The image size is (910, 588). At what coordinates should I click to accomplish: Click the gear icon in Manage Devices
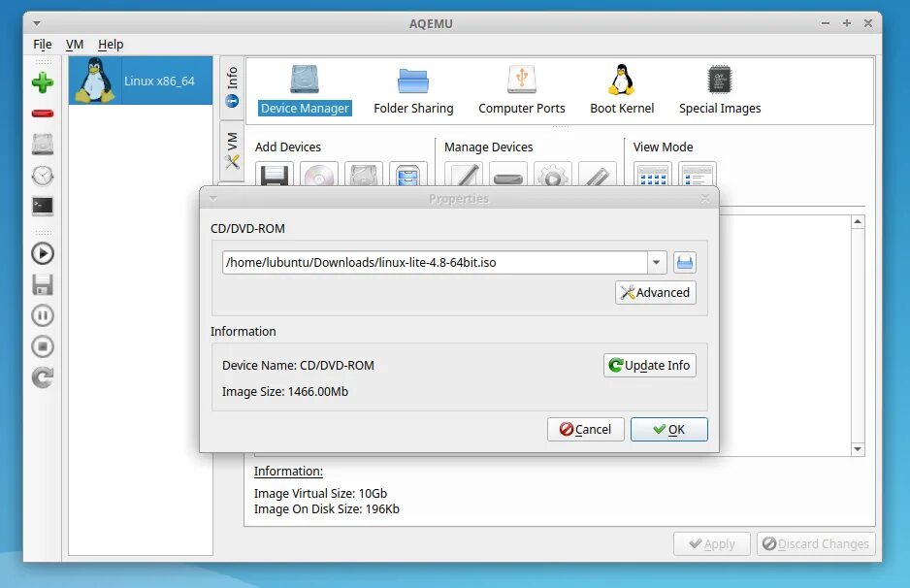553,174
